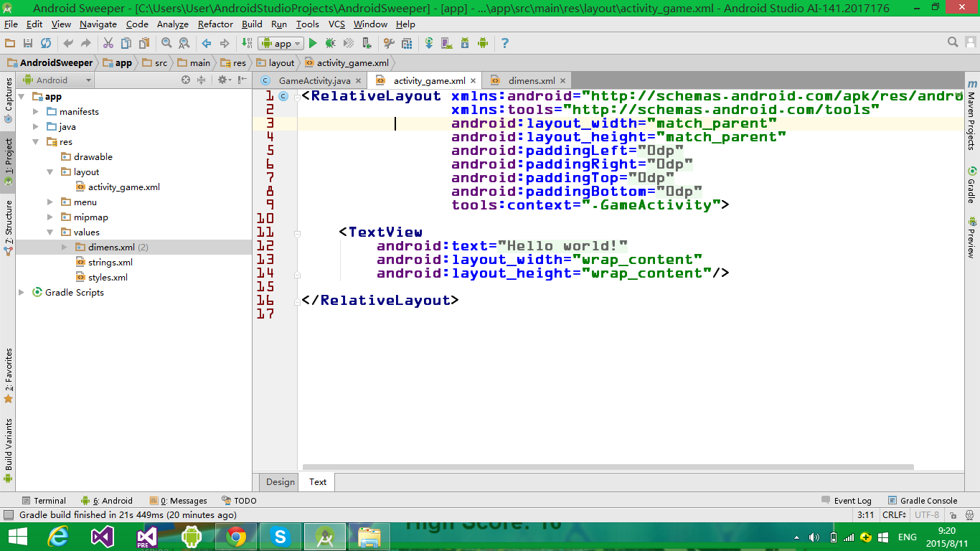Image resolution: width=980 pixels, height=551 pixels.
Task: Collapse the app module tree node
Action: pyautogui.click(x=22, y=96)
